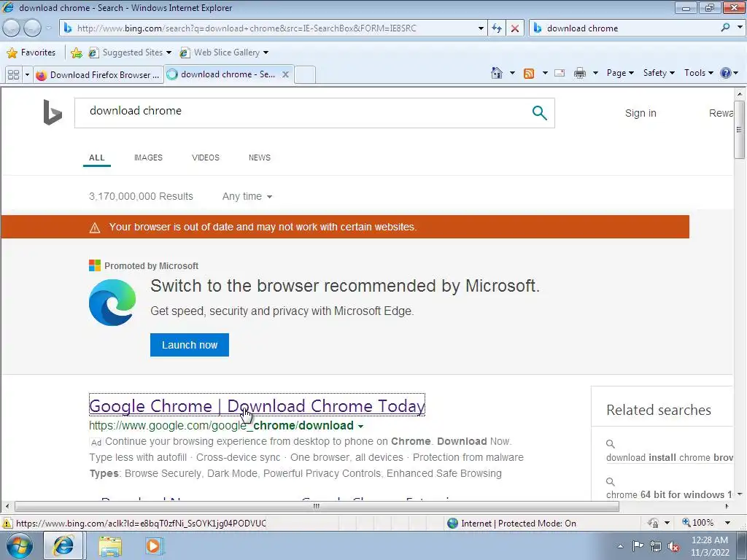Click Favorites label button
The width and height of the screenshot is (747, 560).
tap(38, 52)
